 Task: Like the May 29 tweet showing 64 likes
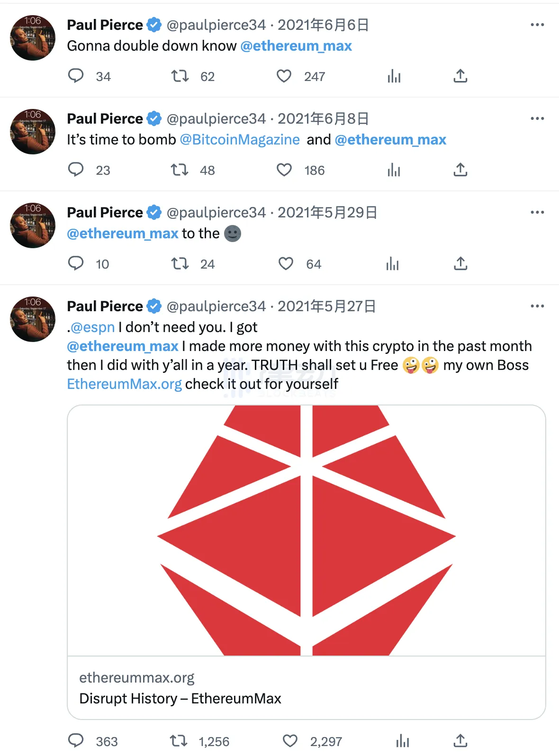(286, 263)
